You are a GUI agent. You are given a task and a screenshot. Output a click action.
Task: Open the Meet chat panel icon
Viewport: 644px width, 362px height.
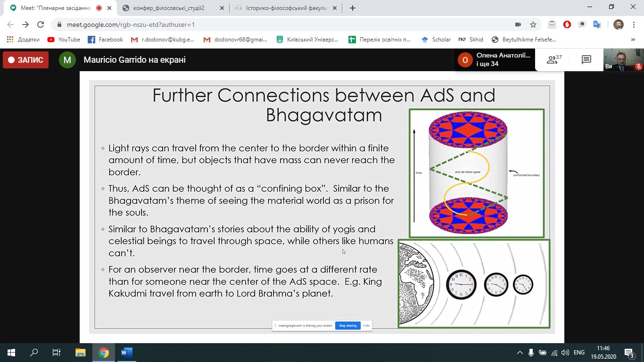click(x=586, y=60)
